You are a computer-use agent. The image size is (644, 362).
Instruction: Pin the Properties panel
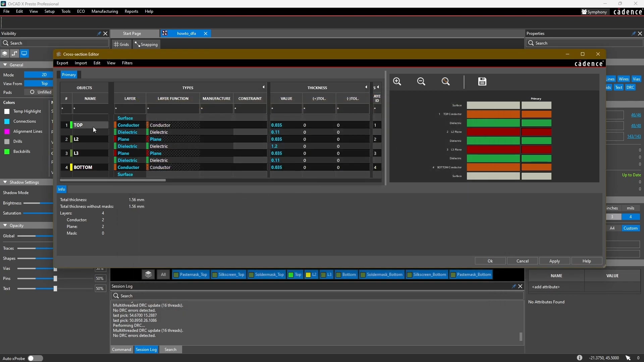[634, 34]
